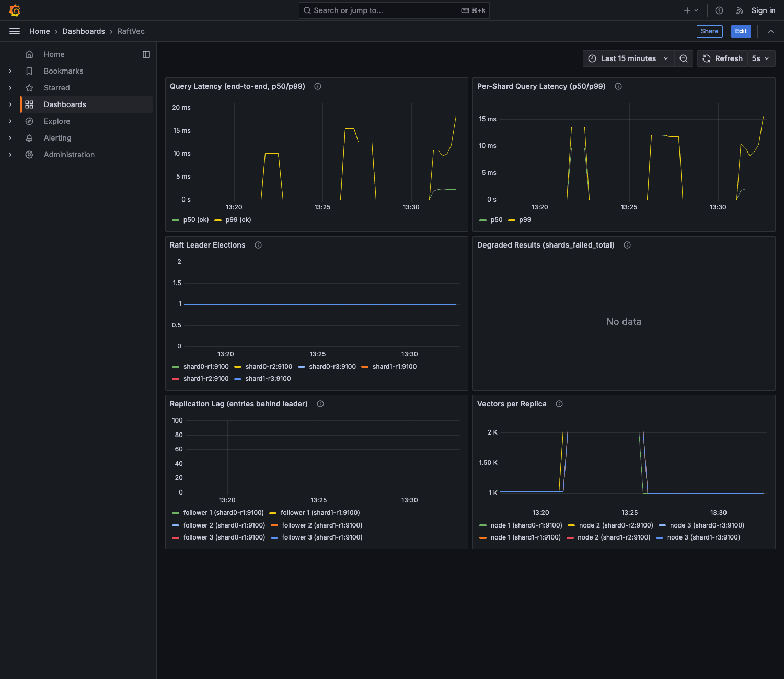Show info for Vectors per Replica panel
This screenshot has height=679, width=784.
559,404
